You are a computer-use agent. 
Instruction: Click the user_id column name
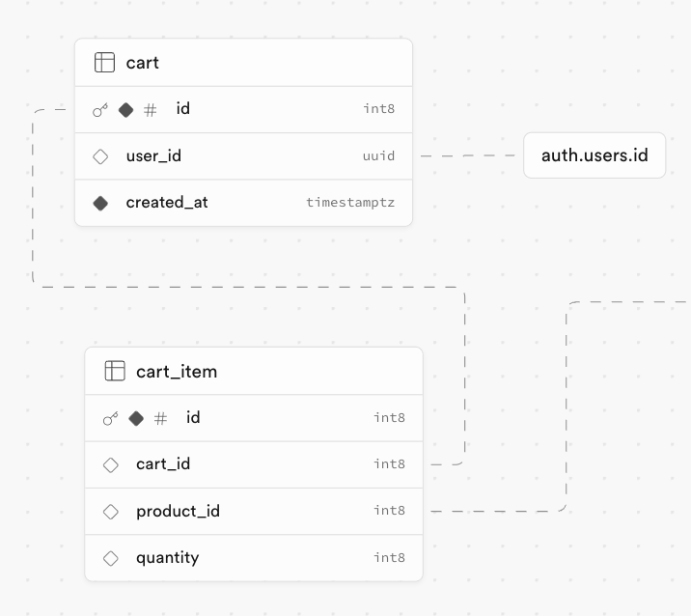(153, 155)
